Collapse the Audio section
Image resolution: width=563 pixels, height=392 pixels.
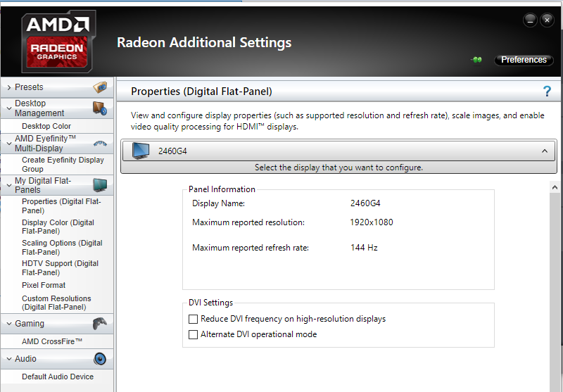click(9, 359)
